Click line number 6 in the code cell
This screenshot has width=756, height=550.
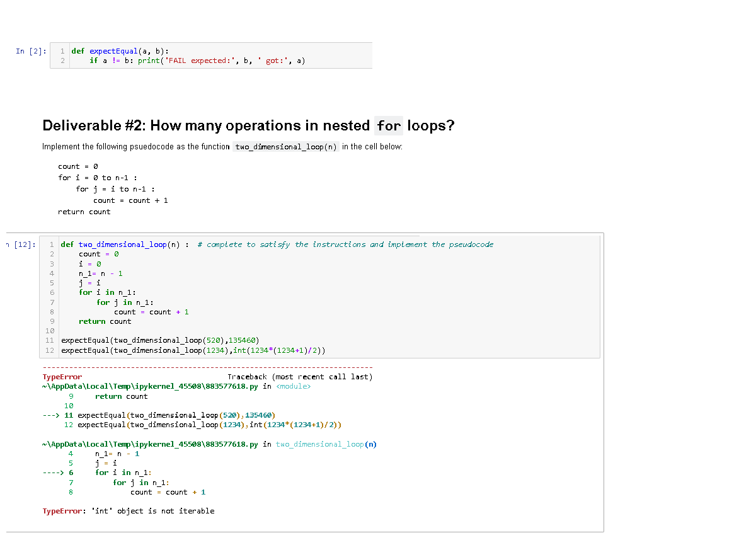coord(52,292)
